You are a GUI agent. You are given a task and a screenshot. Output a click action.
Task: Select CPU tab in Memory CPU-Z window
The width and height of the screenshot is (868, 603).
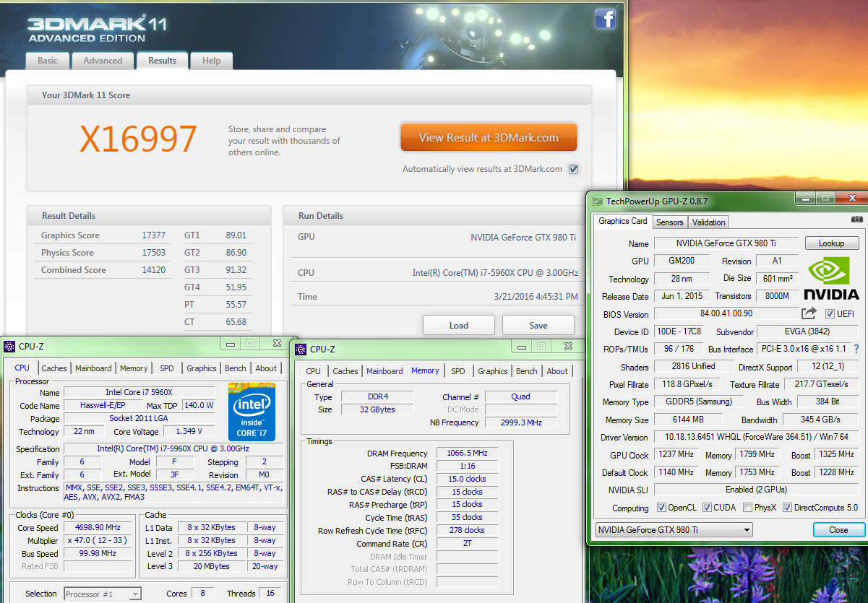[x=314, y=371]
